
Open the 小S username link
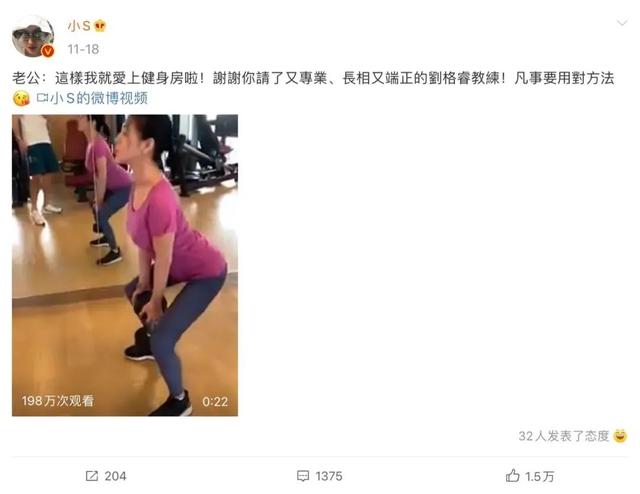pos(79,26)
